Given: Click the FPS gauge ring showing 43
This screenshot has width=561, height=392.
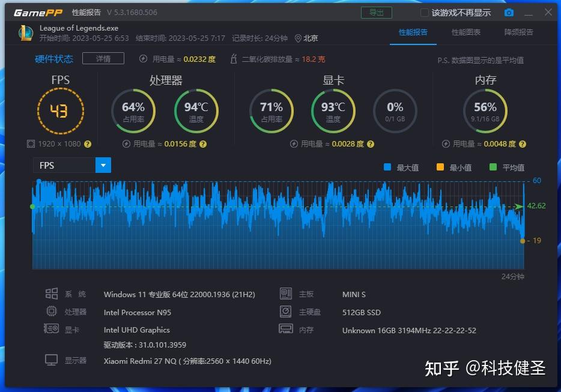Looking at the screenshot, I should pyautogui.click(x=61, y=110).
